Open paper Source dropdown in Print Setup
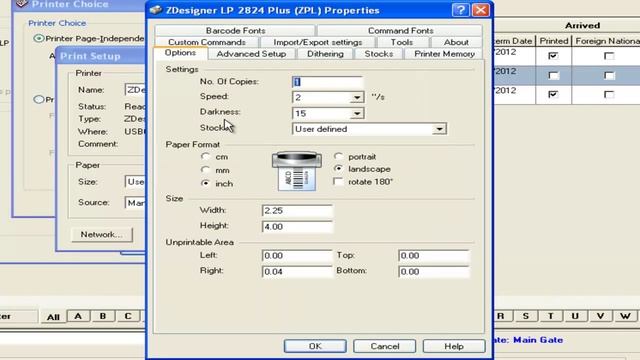640x360 pixels. click(x=135, y=202)
